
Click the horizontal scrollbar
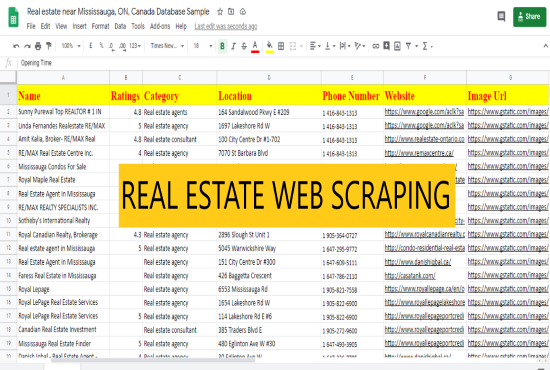(x=153, y=360)
